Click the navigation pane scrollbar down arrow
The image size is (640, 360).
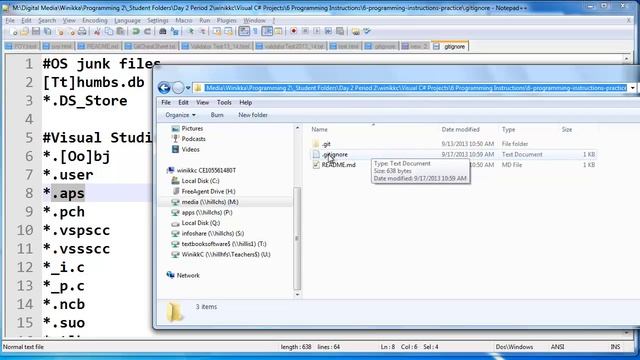[297, 294]
